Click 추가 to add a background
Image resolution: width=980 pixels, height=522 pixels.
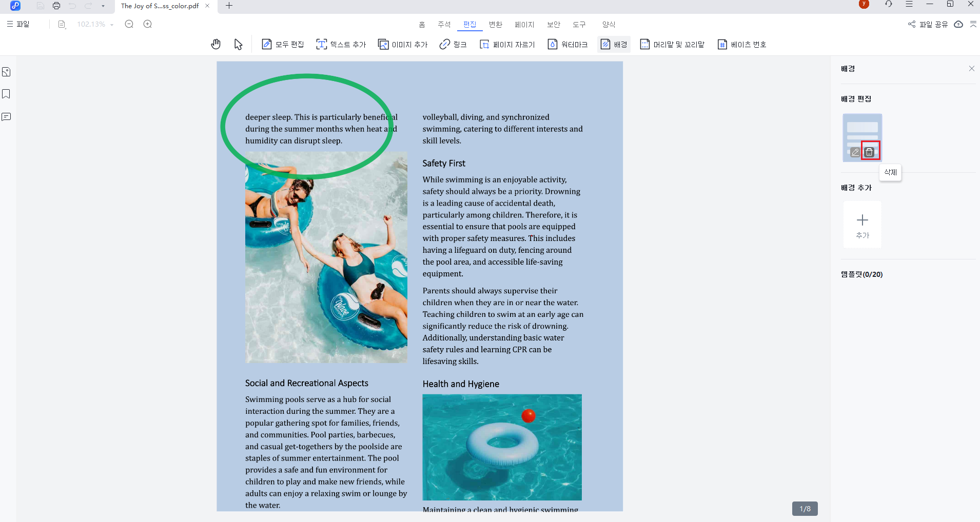tap(862, 225)
